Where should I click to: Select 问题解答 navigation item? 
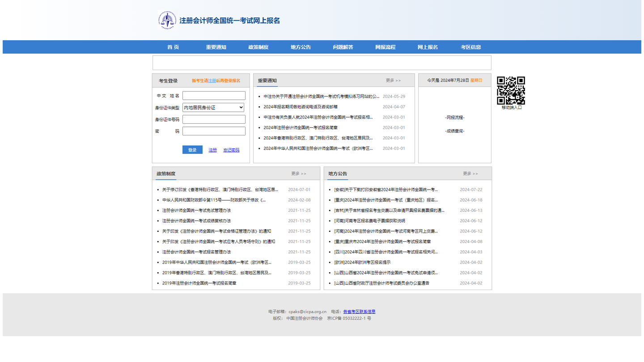(x=343, y=47)
